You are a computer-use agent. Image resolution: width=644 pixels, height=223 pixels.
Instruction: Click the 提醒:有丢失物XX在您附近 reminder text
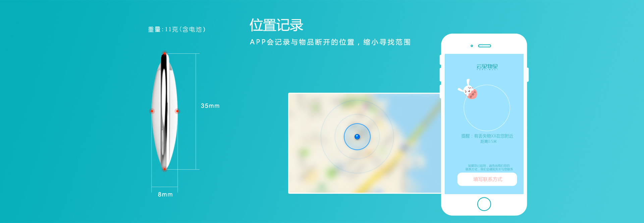click(487, 136)
